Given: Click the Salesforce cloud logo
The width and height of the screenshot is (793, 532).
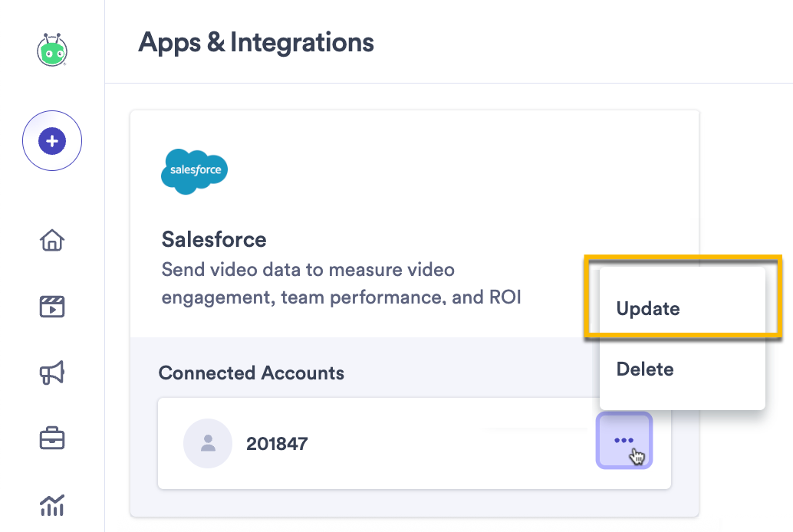Looking at the screenshot, I should [x=194, y=172].
